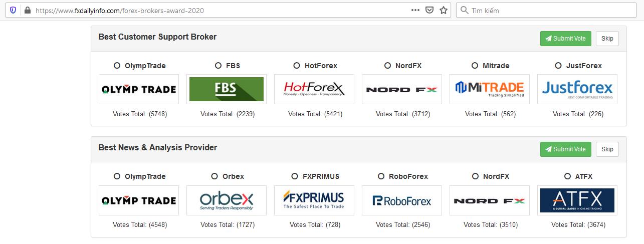Choose Mitrade radio button
The width and height of the screenshot is (644, 244).
(x=475, y=65)
